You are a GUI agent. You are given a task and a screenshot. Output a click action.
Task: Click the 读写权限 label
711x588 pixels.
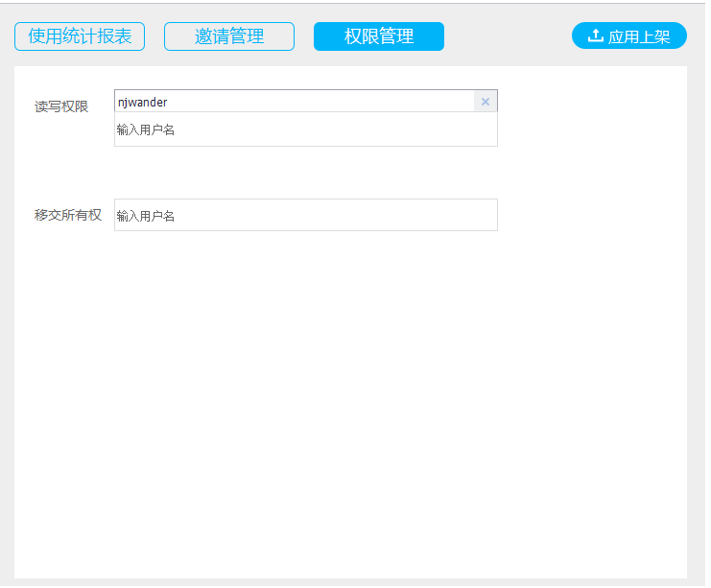pos(61,106)
